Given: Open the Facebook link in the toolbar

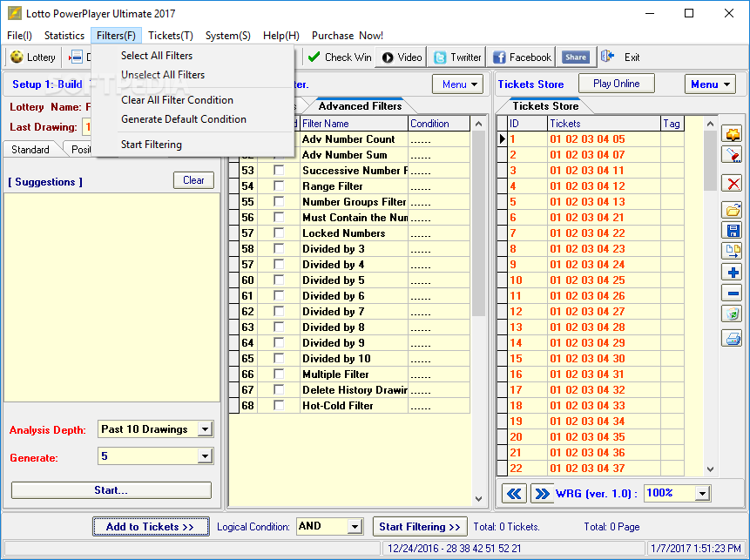Looking at the screenshot, I should point(522,57).
